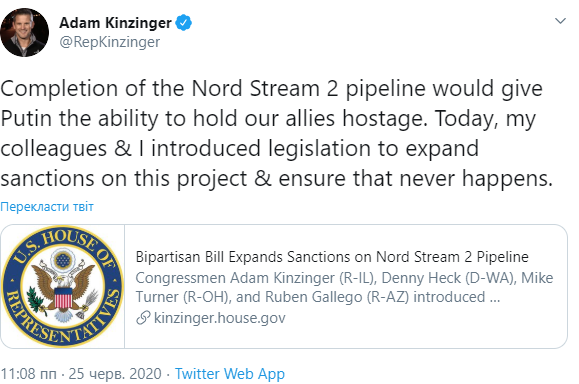579x384 pixels.
Task: Click the 'Putin the ability to hold' text line
Action: point(268,119)
